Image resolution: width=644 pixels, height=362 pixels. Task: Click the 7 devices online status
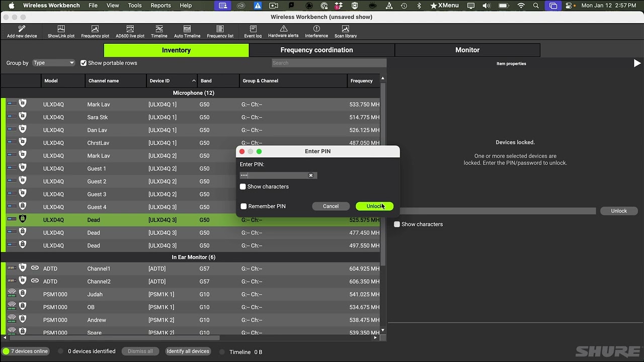click(x=26, y=351)
